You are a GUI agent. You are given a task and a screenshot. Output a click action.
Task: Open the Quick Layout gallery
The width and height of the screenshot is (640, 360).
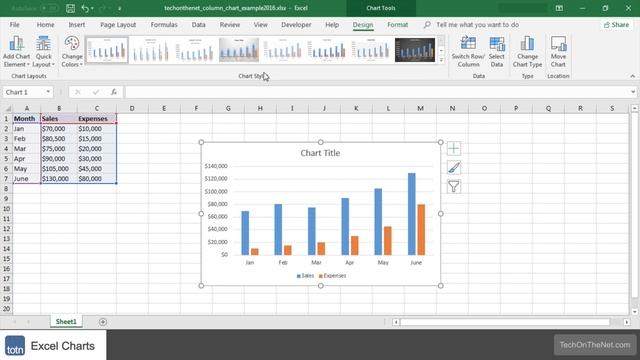point(43,51)
